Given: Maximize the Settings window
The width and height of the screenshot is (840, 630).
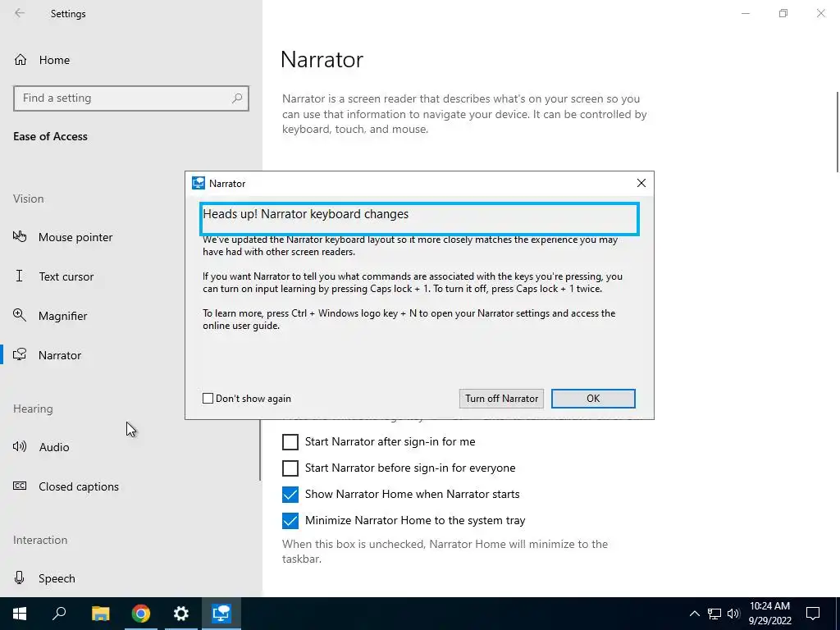Looking at the screenshot, I should [783, 13].
